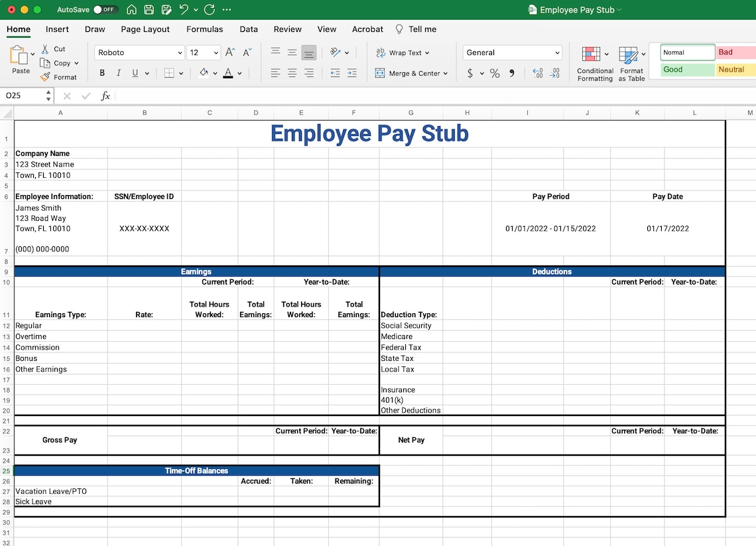Click the Font Color A swatch

[x=228, y=73]
